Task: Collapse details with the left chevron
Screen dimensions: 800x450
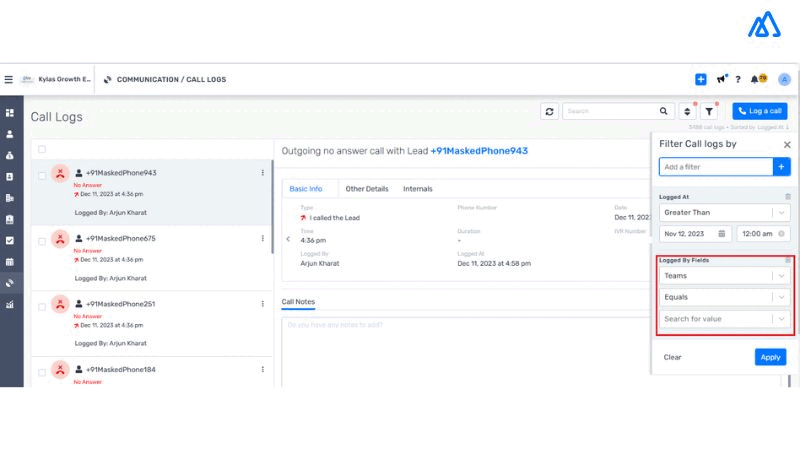Action: [288, 239]
